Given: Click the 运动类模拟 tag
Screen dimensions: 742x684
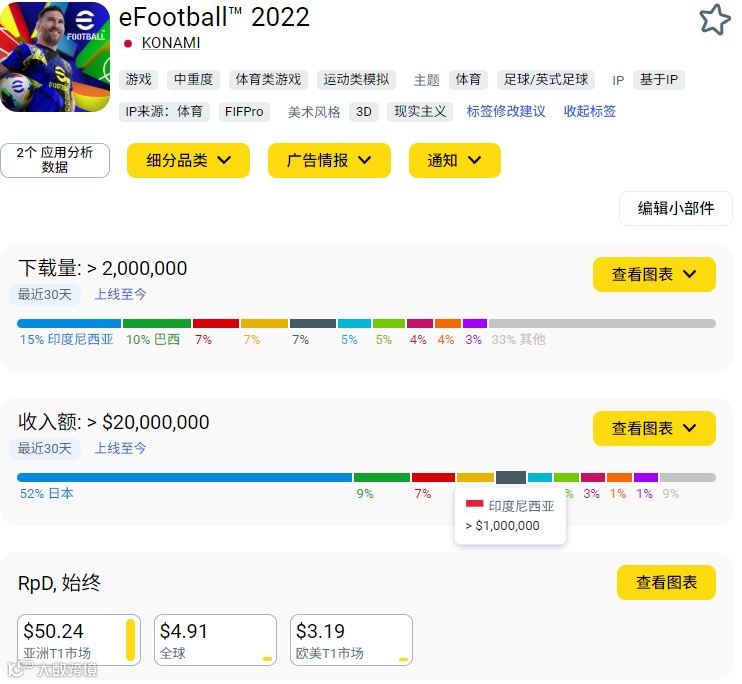Looking at the screenshot, I should point(356,80).
